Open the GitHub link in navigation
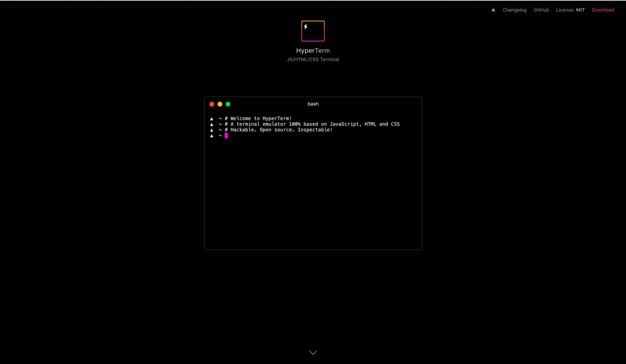Viewport: 626px width, 364px height. [541, 10]
